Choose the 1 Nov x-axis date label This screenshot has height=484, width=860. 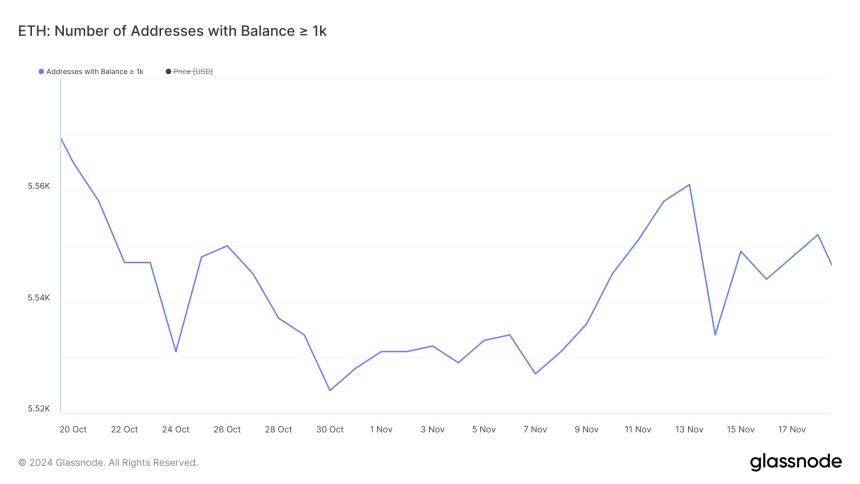click(381, 429)
